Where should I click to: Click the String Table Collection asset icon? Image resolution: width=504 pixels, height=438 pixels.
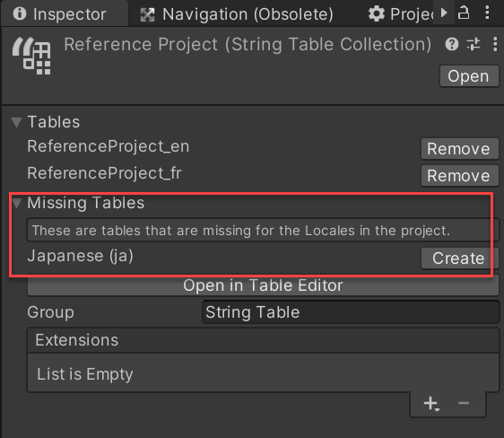[x=31, y=56]
